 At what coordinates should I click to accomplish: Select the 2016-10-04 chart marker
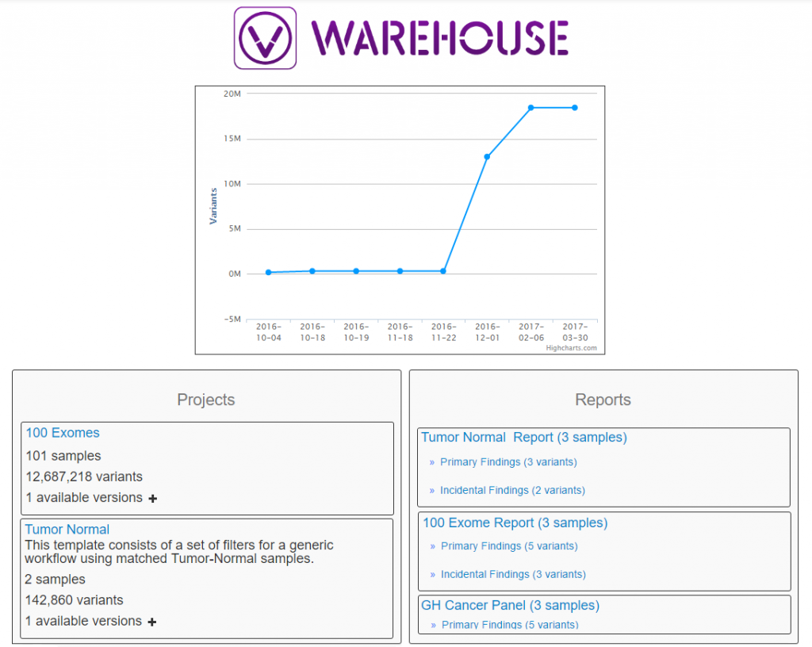coord(269,271)
